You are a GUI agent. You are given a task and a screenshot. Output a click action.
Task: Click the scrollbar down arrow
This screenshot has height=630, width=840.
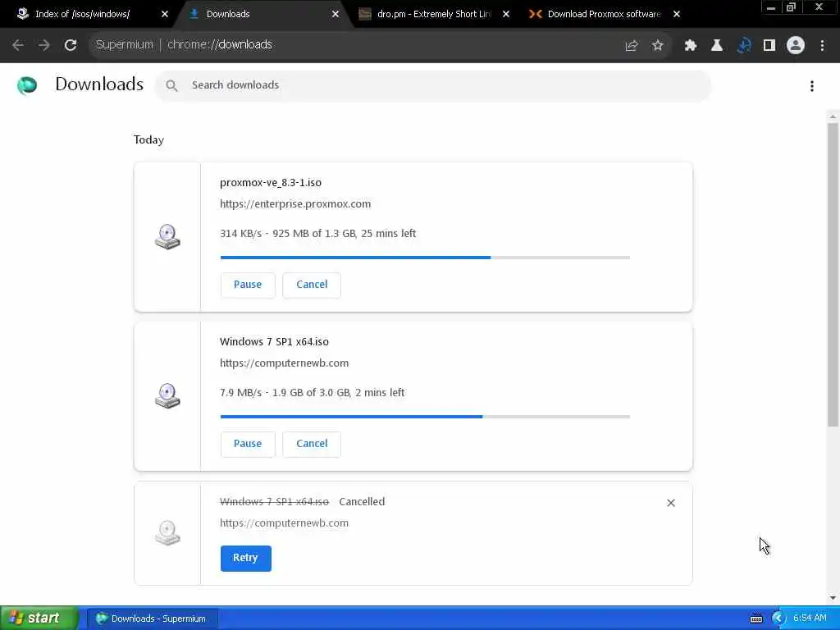pos(833,598)
